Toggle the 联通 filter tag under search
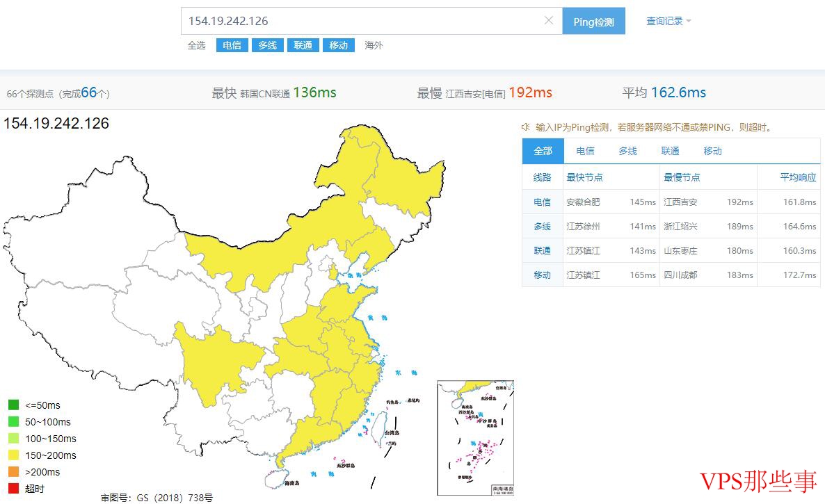 (x=303, y=45)
